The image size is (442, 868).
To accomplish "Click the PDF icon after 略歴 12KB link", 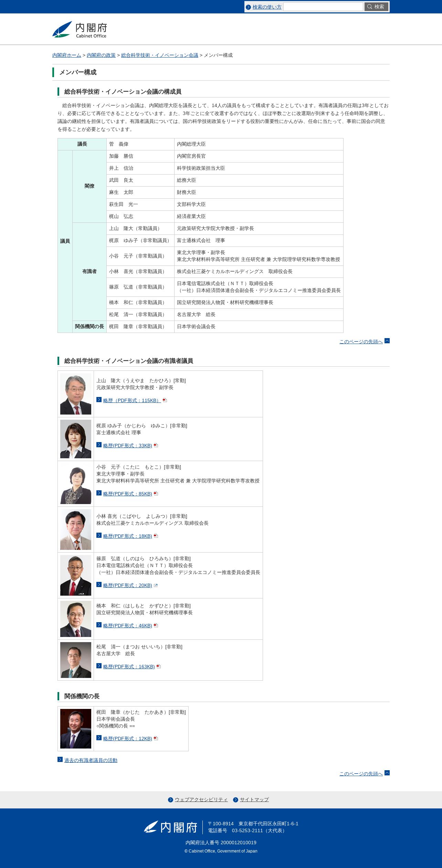I will click(156, 738).
